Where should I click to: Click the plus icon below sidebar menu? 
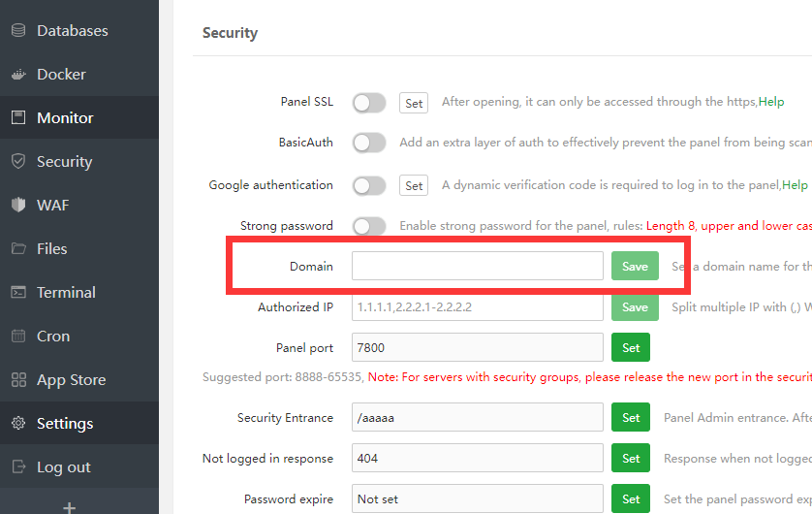69,507
